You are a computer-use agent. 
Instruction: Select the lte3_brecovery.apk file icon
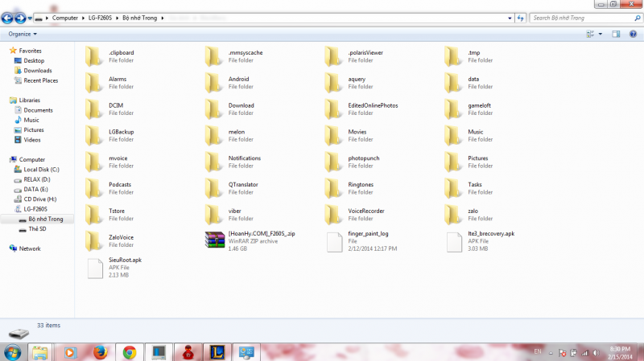[x=454, y=242]
